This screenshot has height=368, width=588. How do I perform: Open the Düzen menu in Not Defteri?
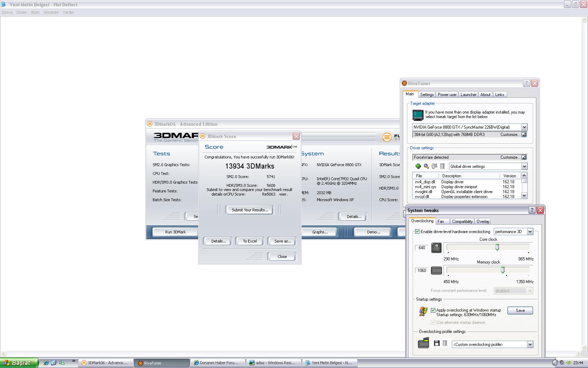click(x=22, y=12)
